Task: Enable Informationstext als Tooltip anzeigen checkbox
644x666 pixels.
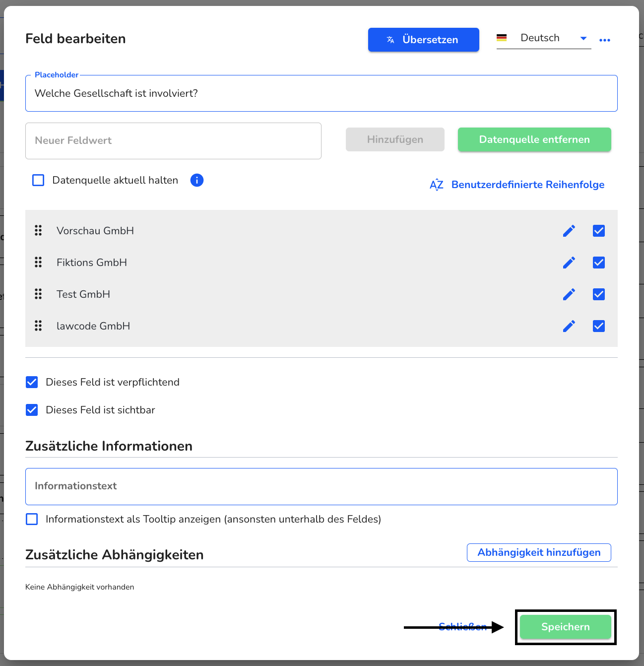Action: click(32, 519)
